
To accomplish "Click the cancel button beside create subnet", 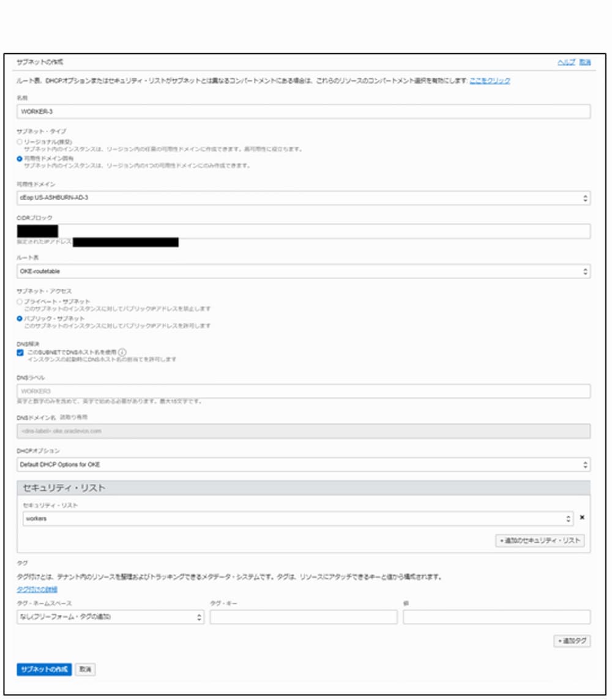I will point(85,669).
